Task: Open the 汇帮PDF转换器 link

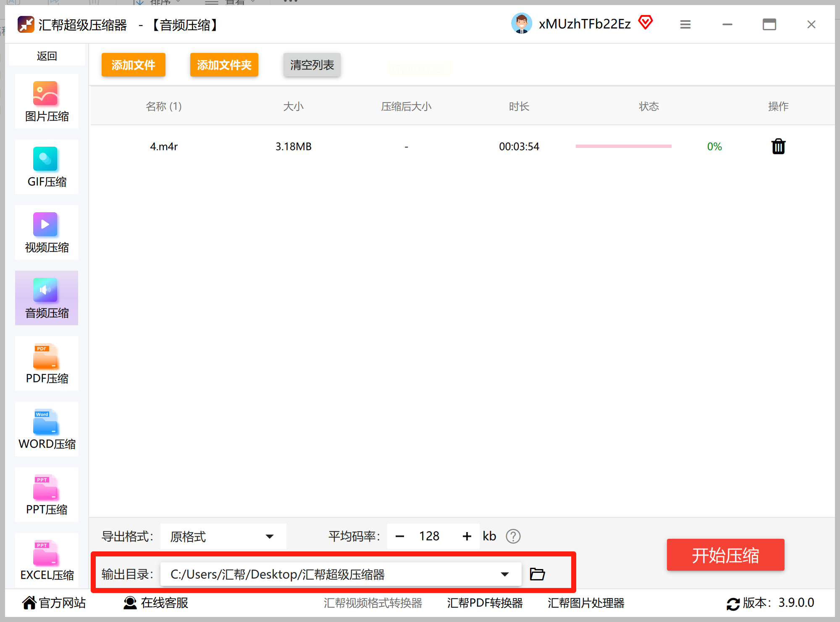Action: click(485, 603)
